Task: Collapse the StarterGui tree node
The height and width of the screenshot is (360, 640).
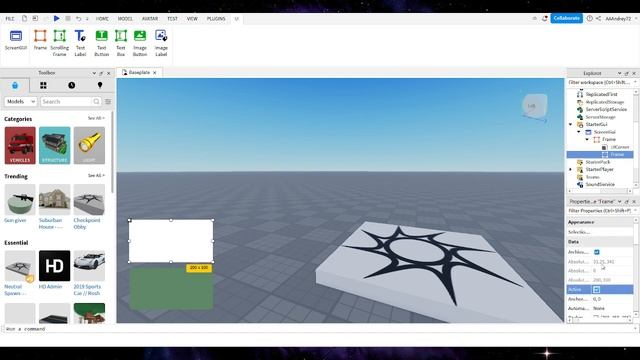Action: [571, 124]
